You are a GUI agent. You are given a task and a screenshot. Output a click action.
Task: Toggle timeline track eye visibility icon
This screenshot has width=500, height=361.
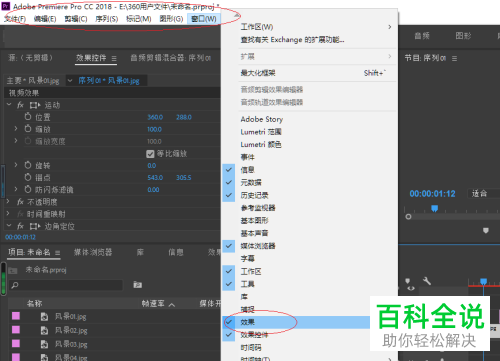tap(411, 289)
